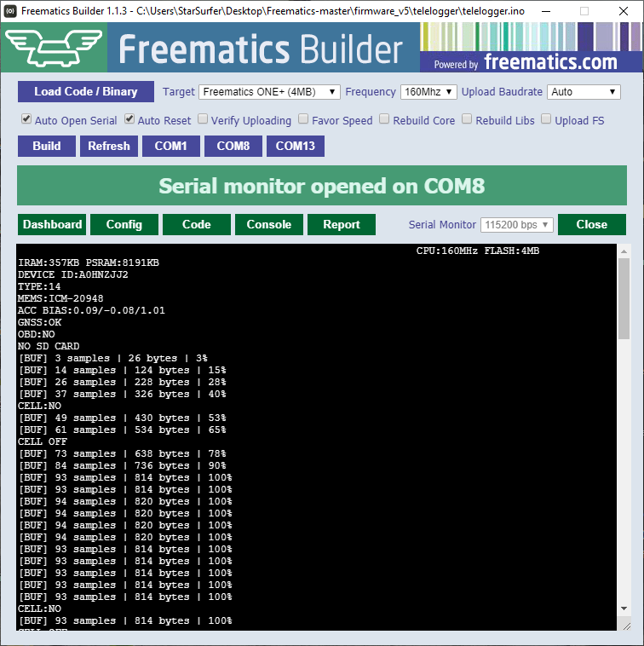Click Load Code / Binary button
The width and height of the screenshot is (644, 646).
86,91
